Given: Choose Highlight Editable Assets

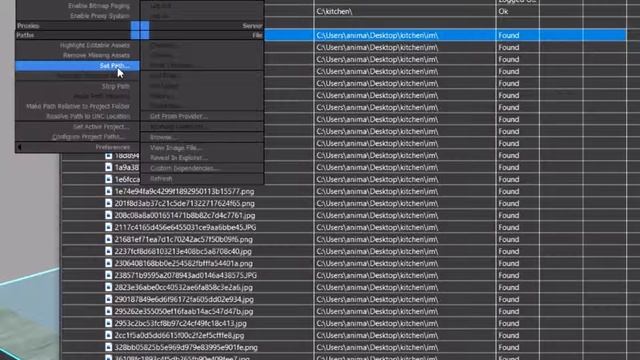Looking at the screenshot, I should (x=95, y=45).
